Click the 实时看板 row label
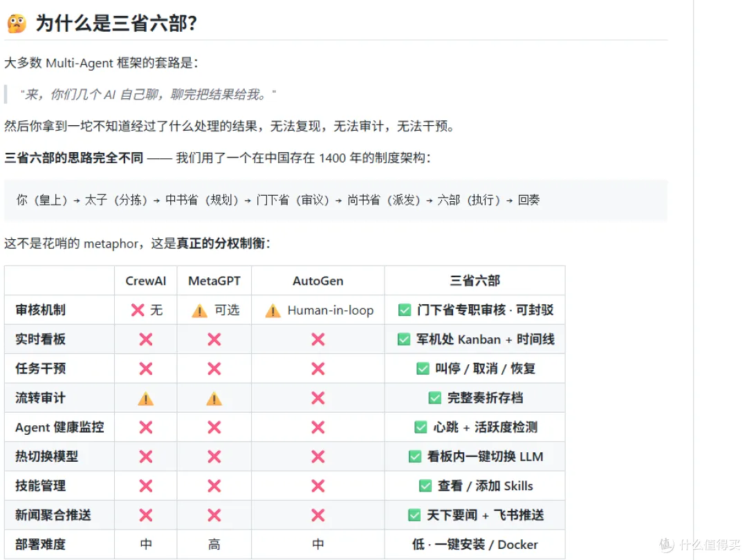Image resolution: width=747 pixels, height=560 pixels. click(x=41, y=339)
